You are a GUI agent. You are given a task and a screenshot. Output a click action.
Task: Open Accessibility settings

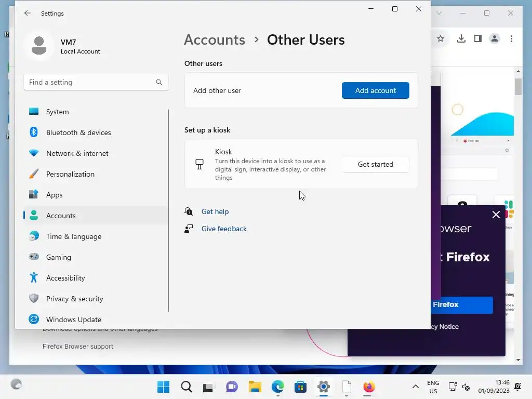(96, 278)
